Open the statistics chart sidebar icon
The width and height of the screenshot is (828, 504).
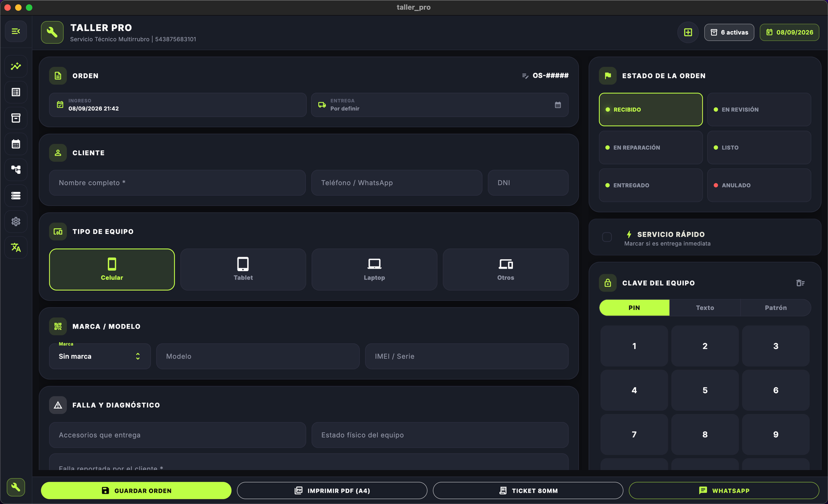click(x=16, y=66)
